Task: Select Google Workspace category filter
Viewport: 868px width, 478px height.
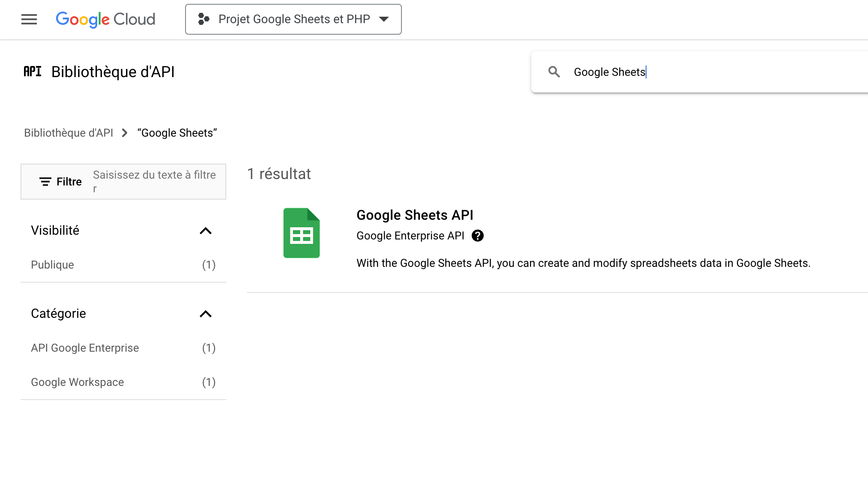Action: coord(78,382)
